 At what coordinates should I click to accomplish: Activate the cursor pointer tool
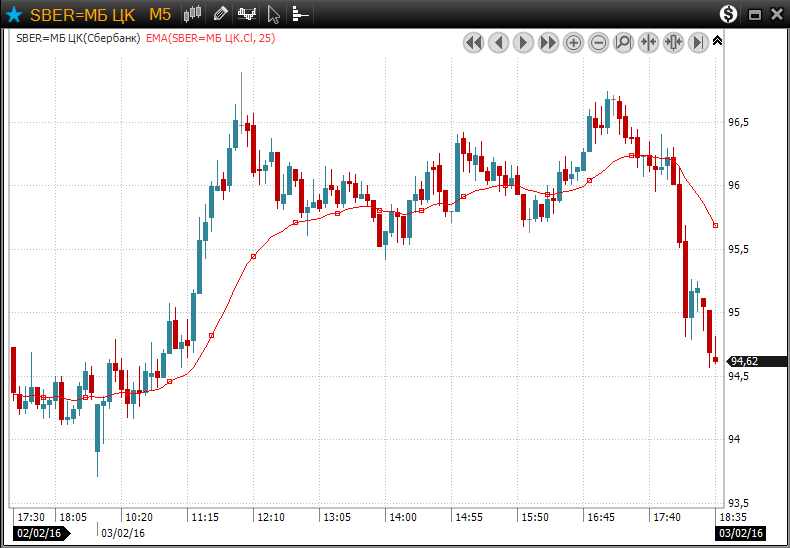click(x=274, y=14)
